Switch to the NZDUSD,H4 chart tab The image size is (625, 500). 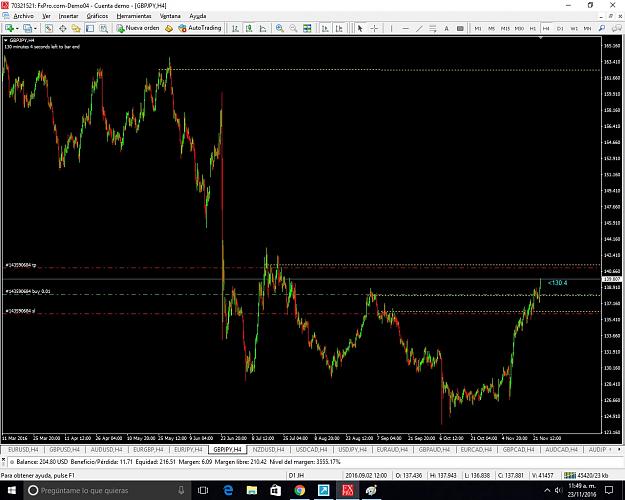[x=269, y=449]
